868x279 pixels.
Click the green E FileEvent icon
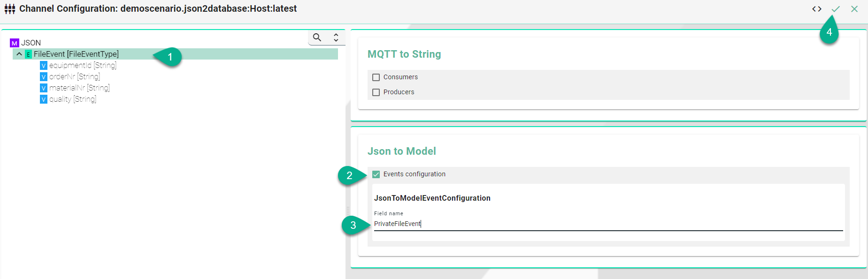tap(28, 54)
